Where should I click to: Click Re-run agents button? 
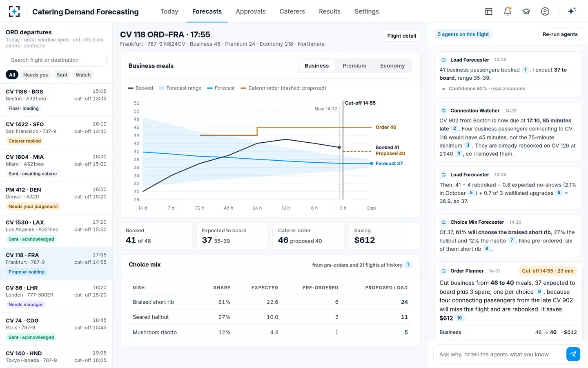(x=560, y=34)
